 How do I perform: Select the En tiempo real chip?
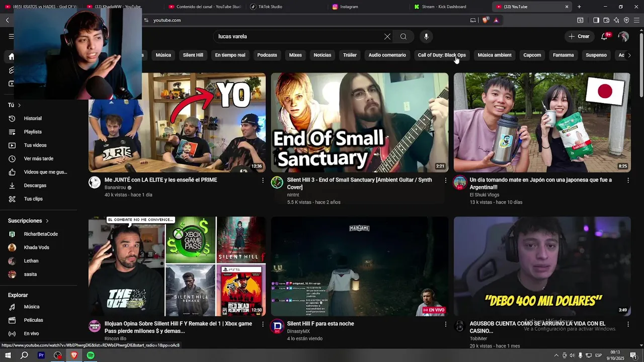[x=230, y=55]
